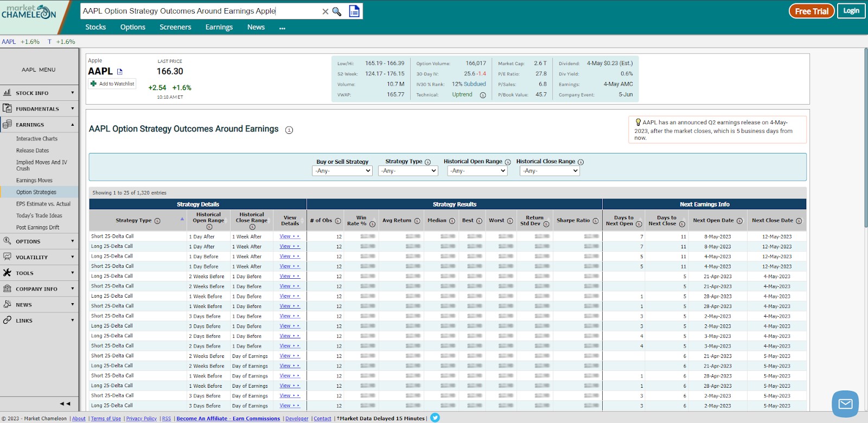Viewport: 868px width, 423px height.
Task: View details for first Short 25-Delta Call row
Action: (x=289, y=236)
